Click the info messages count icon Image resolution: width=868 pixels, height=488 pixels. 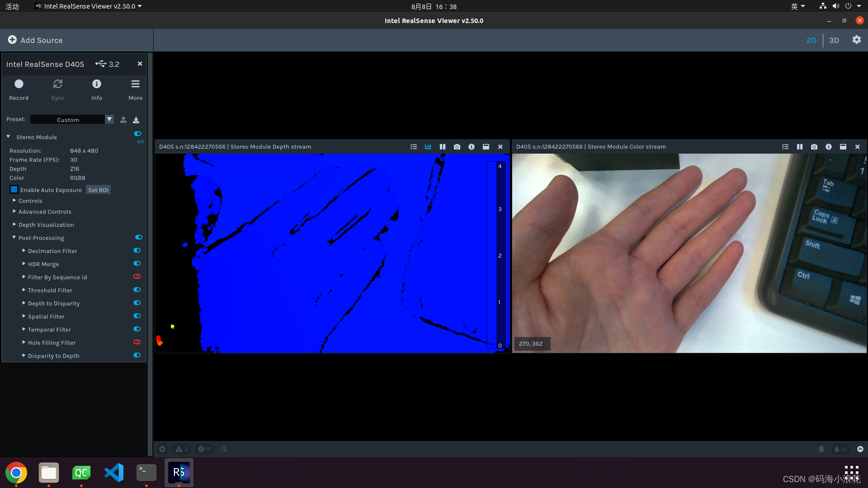[204, 449]
